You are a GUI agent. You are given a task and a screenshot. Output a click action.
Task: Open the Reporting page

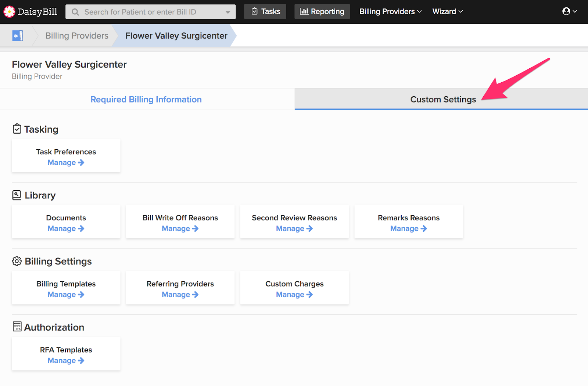click(322, 12)
